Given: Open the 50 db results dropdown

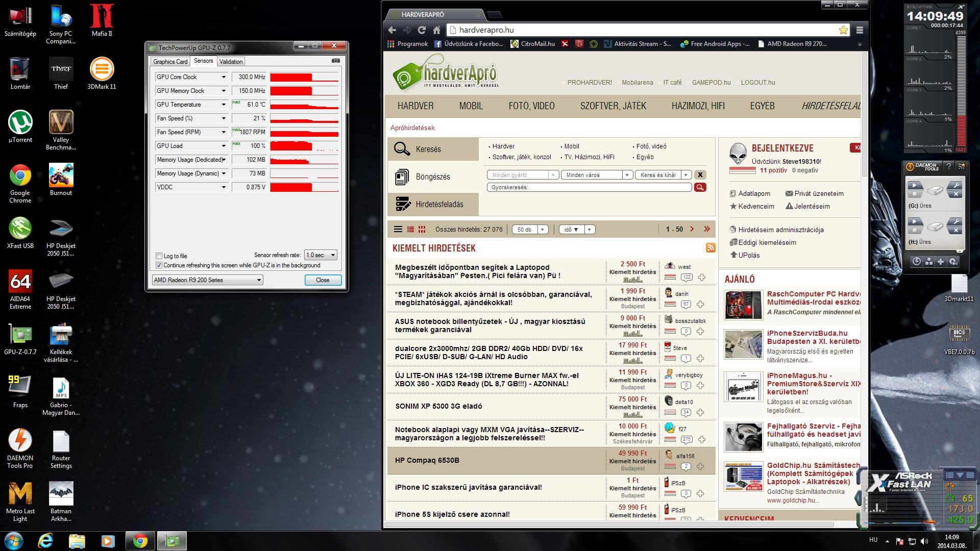Looking at the screenshot, I should pyautogui.click(x=530, y=230).
